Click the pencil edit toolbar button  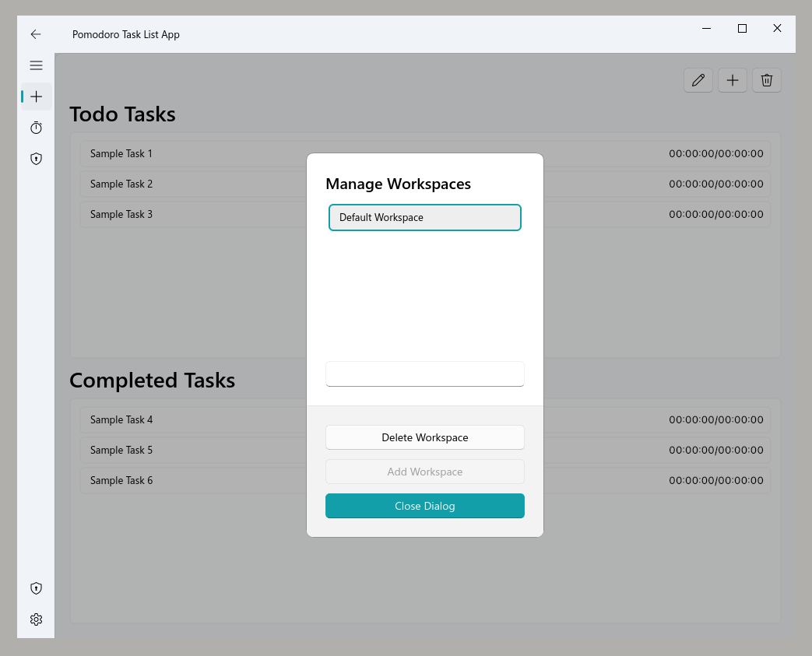click(x=698, y=80)
